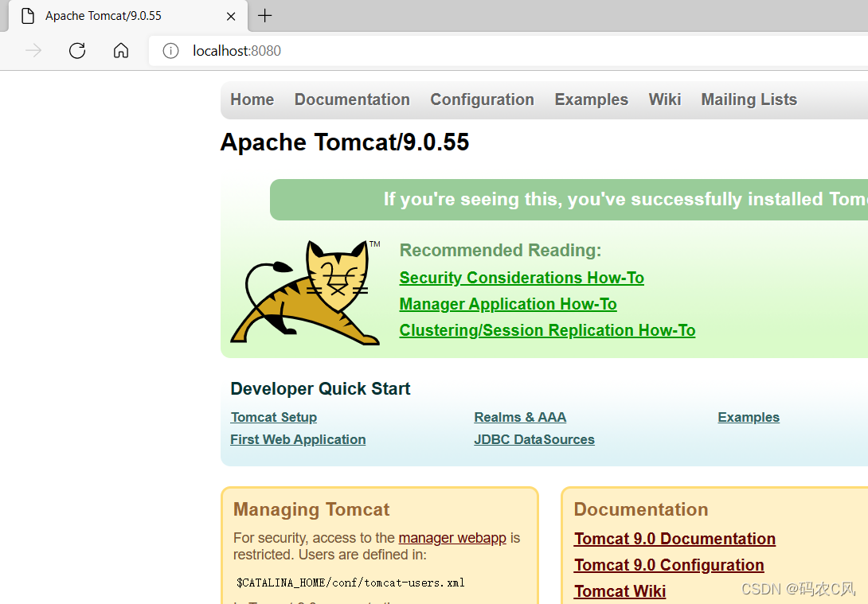Close the Apache Tomcat/9.0.55 tab
This screenshot has height=604, width=868.
coord(231,17)
